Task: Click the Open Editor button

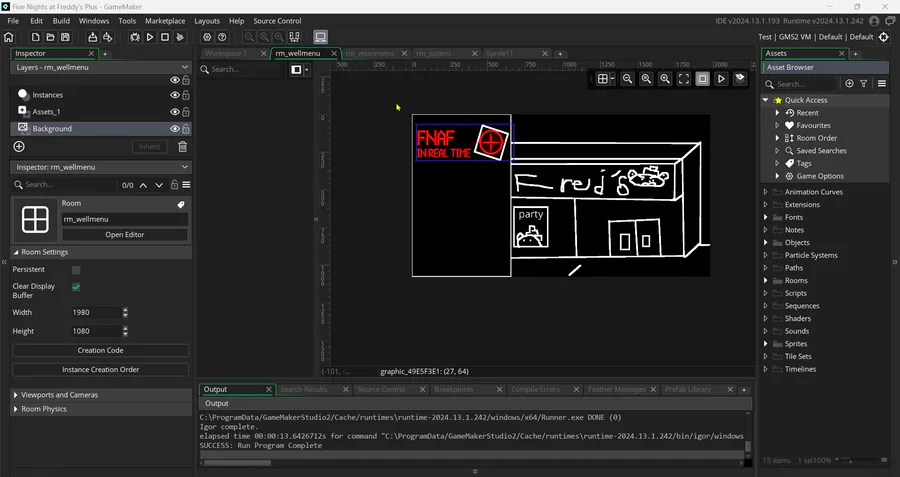Action: (125, 235)
